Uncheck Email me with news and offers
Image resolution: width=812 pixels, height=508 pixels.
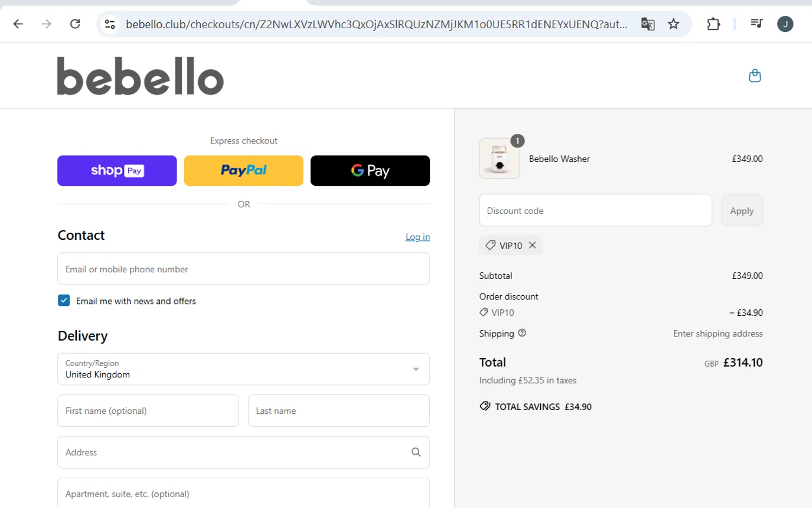click(64, 301)
